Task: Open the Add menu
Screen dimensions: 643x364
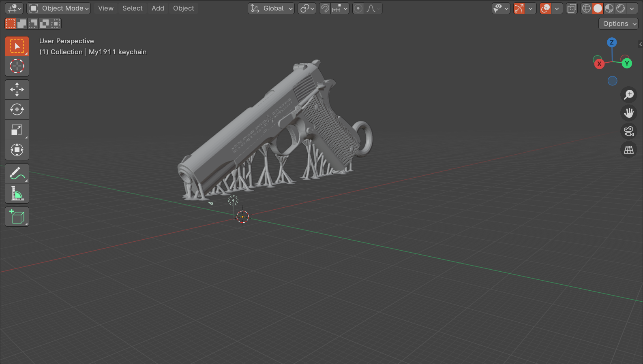Action: click(158, 8)
